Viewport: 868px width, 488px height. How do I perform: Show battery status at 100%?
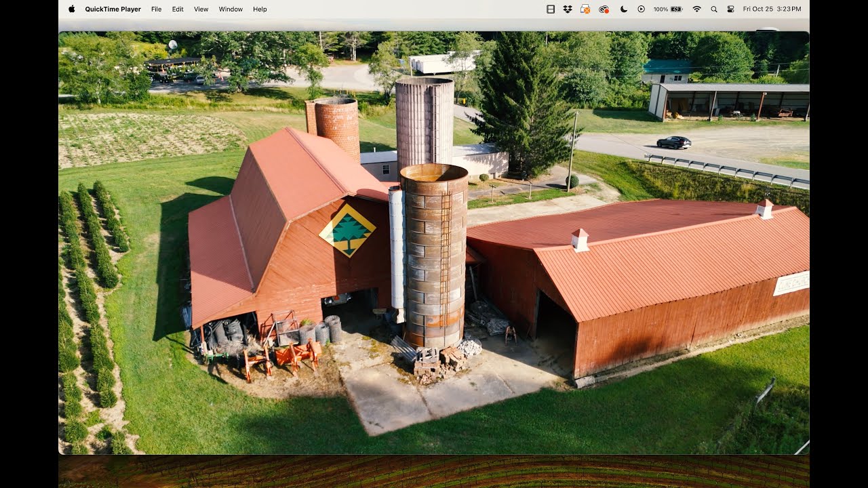click(x=668, y=9)
